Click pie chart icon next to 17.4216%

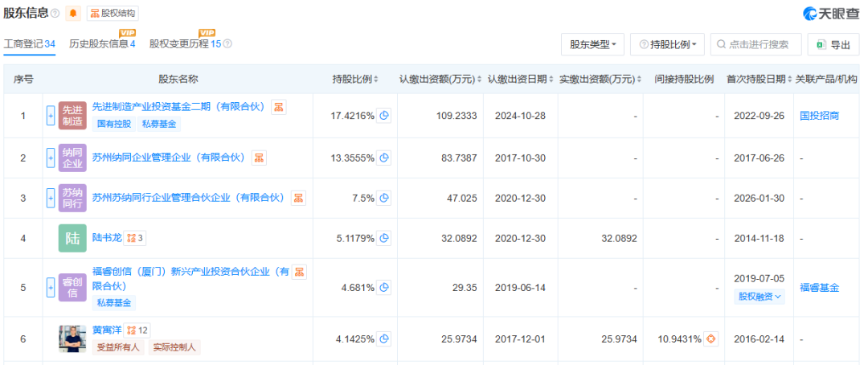point(383,116)
